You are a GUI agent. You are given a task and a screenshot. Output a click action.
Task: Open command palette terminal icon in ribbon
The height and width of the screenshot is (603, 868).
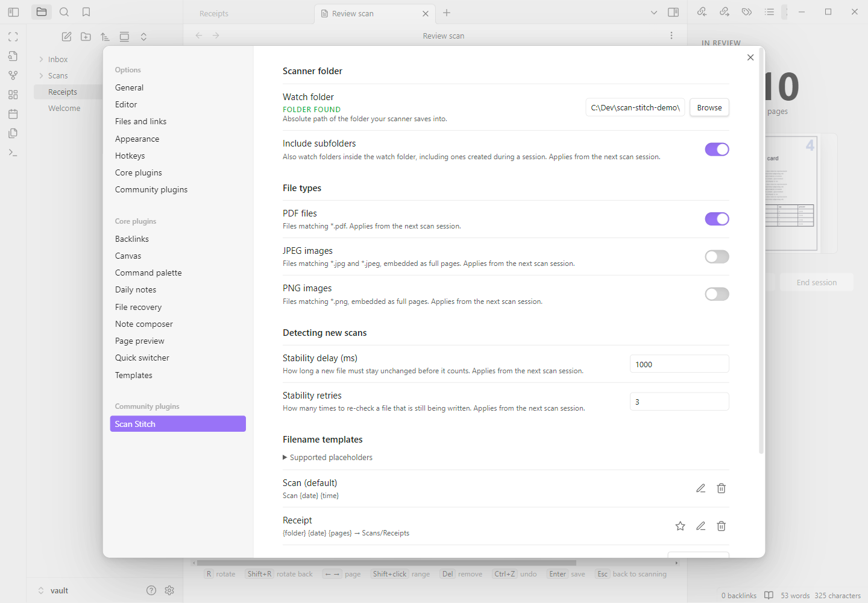click(x=13, y=153)
